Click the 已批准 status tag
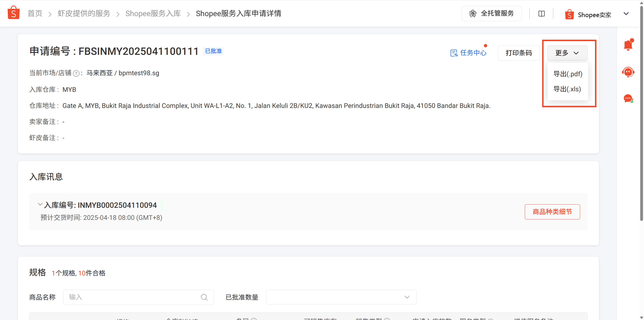This screenshot has height=320, width=644. [x=213, y=51]
